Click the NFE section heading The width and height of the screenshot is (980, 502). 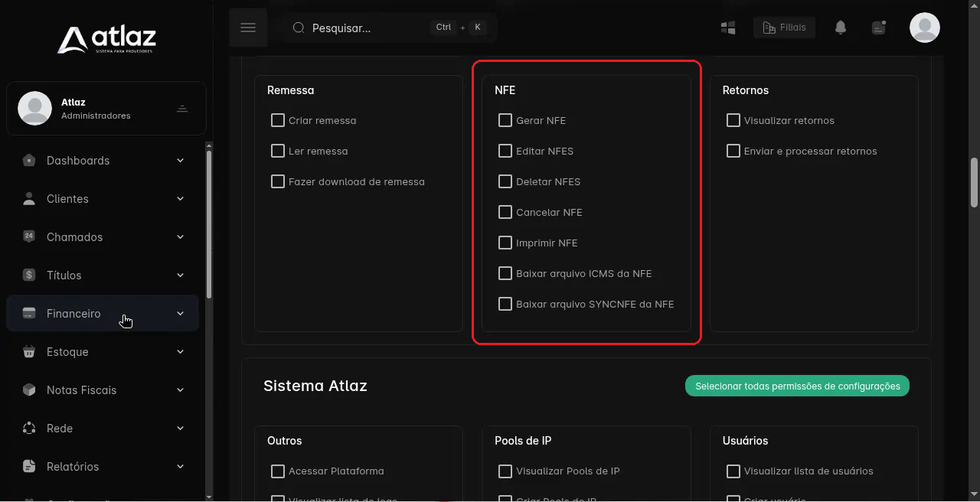click(505, 90)
